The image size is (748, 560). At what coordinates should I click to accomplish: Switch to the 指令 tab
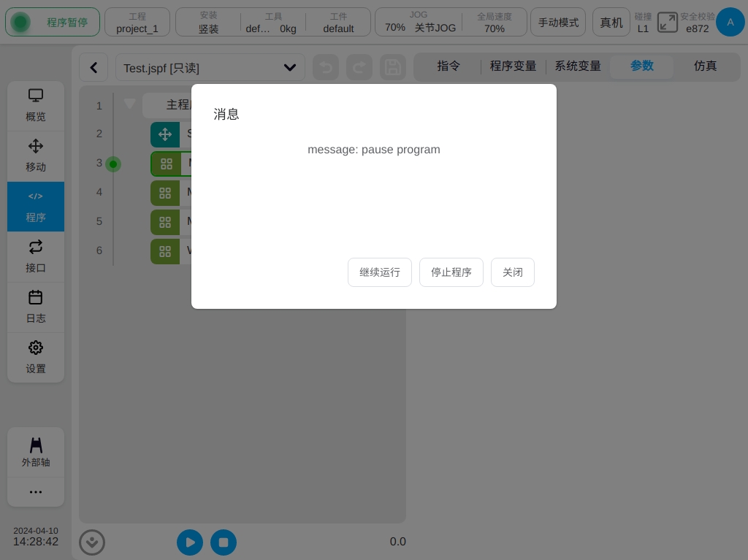pyautogui.click(x=449, y=66)
